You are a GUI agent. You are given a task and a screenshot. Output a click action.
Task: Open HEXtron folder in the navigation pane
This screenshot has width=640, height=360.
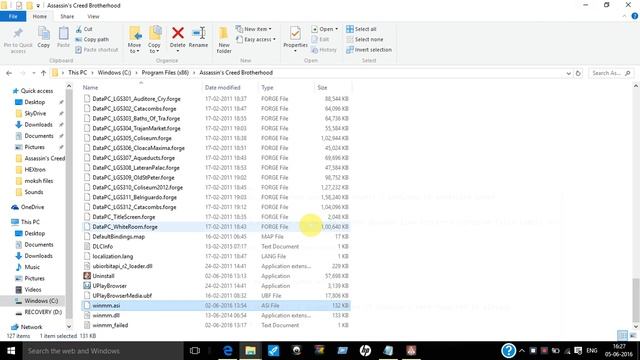[x=35, y=169]
